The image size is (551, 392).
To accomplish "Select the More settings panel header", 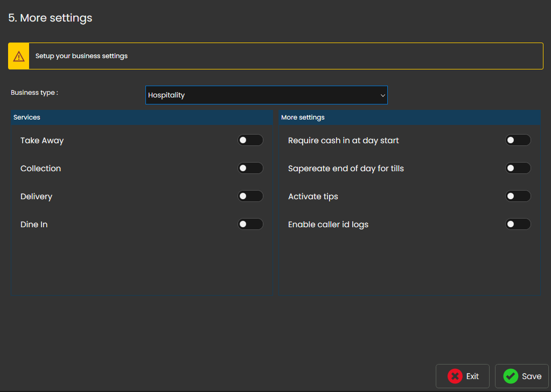I will tap(409, 117).
